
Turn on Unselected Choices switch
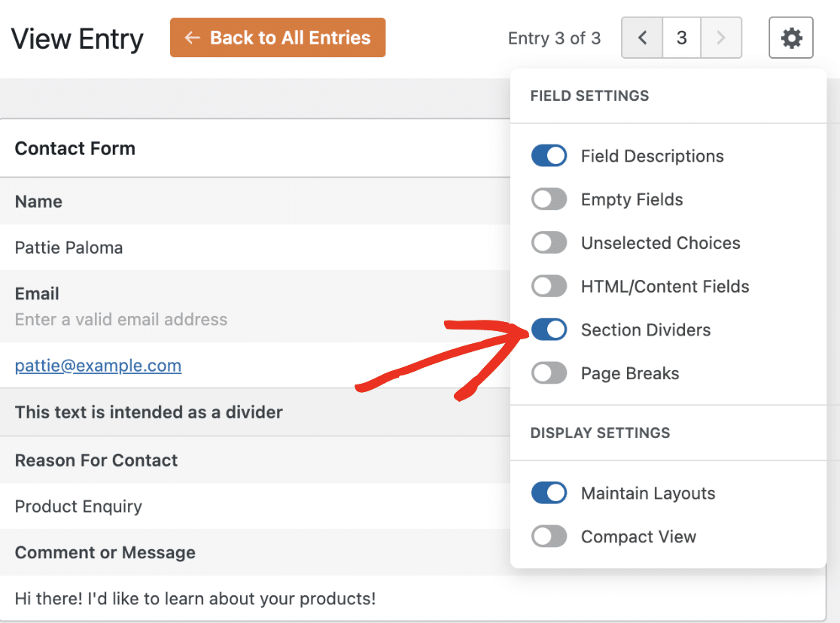[549, 243]
